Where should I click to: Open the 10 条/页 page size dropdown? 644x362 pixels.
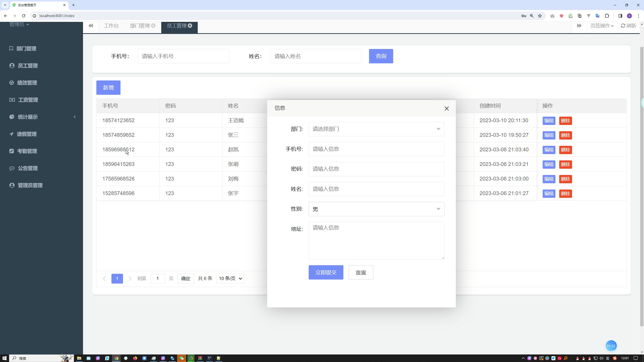point(230,279)
